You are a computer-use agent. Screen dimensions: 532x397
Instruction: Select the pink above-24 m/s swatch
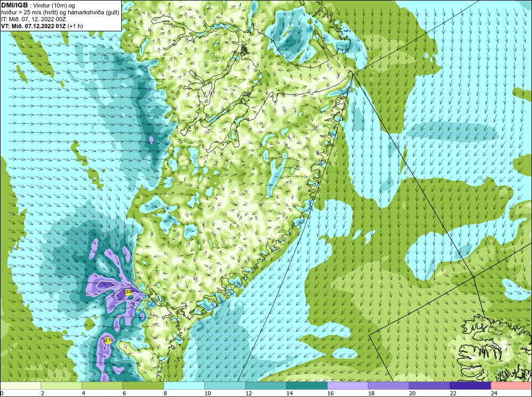(511, 386)
